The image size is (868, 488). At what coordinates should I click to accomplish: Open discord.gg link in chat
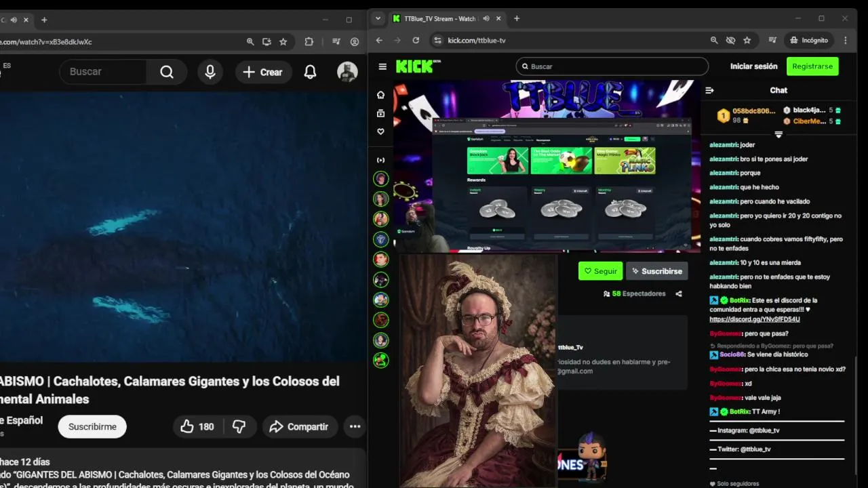pyautogui.click(x=755, y=319)
